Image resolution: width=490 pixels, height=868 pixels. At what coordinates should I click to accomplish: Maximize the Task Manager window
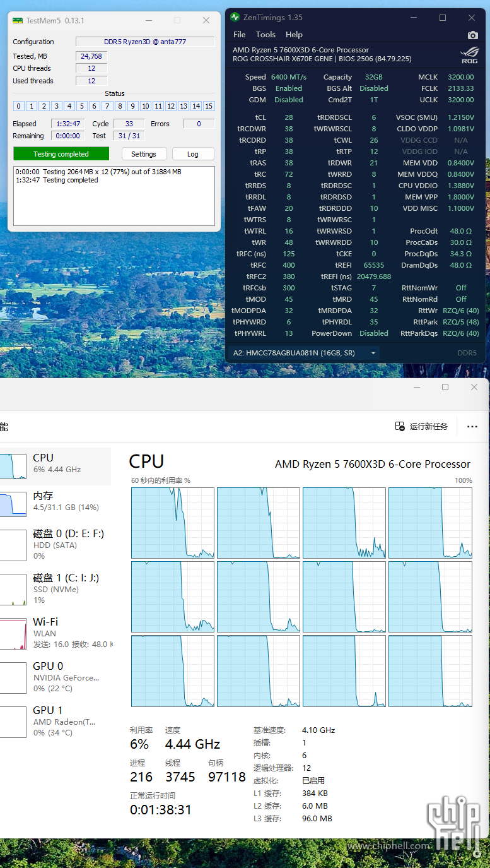click(x=445, y=387)
